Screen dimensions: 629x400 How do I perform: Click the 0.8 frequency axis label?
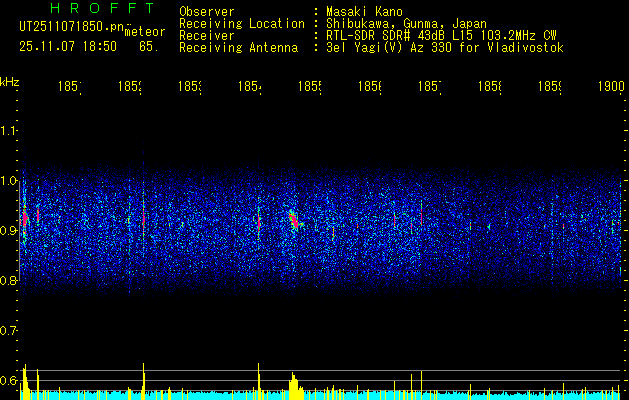pos(9,280)
